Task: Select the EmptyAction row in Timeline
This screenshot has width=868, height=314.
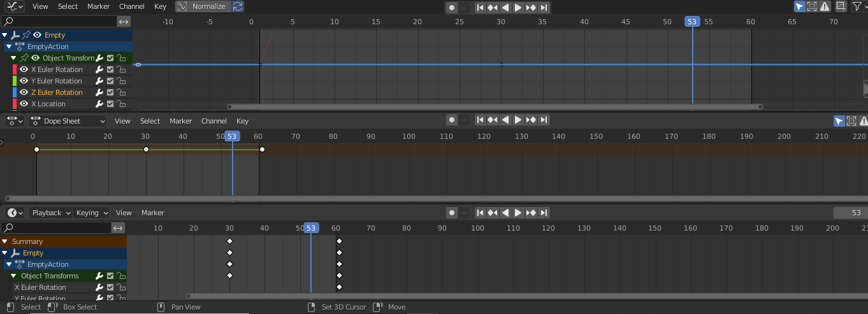Action: click(x=64, y=264)
